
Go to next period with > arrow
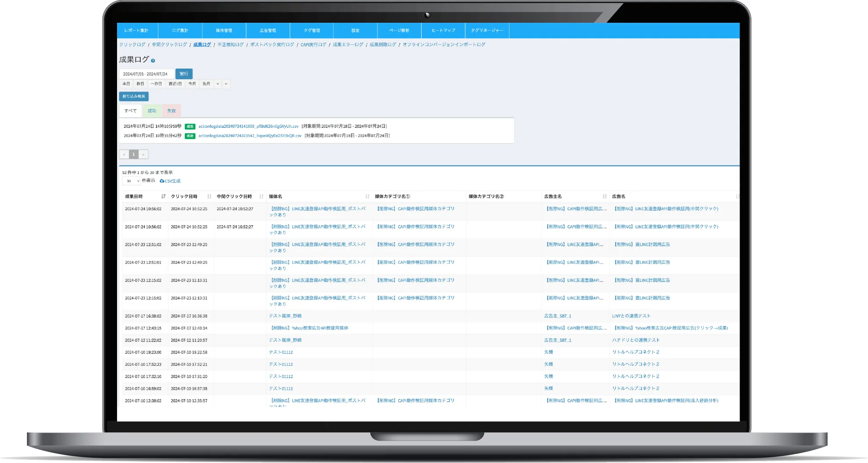(226, 84)
